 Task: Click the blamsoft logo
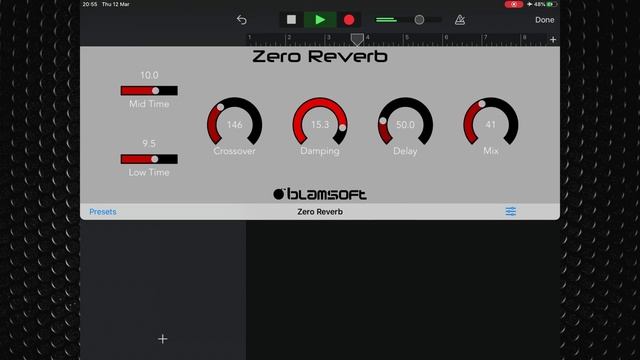(x=320, y=194)
